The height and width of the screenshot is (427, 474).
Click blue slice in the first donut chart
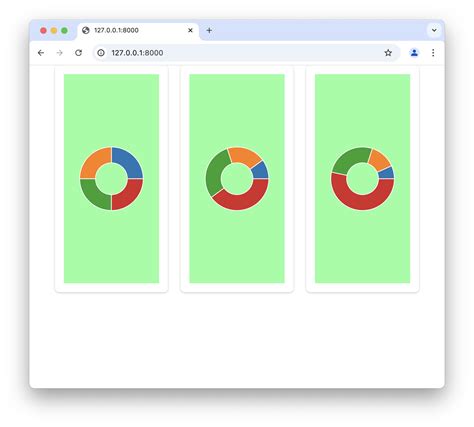pyautogui.click(x=130, y=160)
